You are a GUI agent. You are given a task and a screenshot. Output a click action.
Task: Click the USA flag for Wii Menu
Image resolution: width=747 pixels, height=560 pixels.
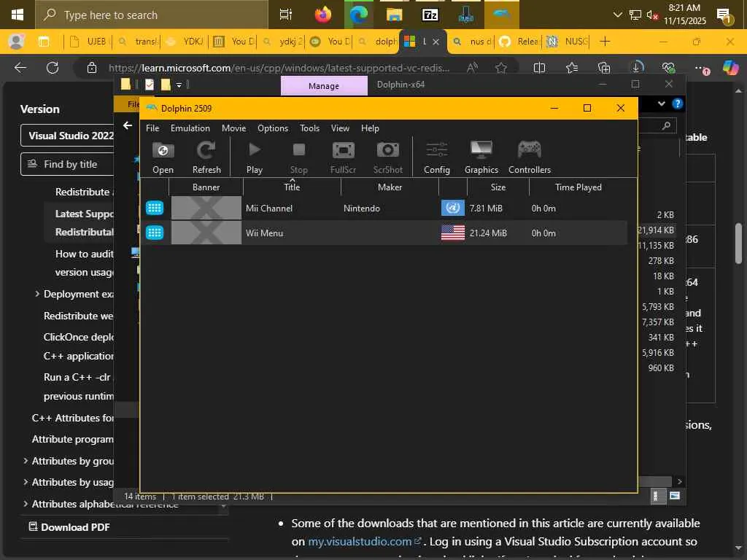[x=452, y=233]
